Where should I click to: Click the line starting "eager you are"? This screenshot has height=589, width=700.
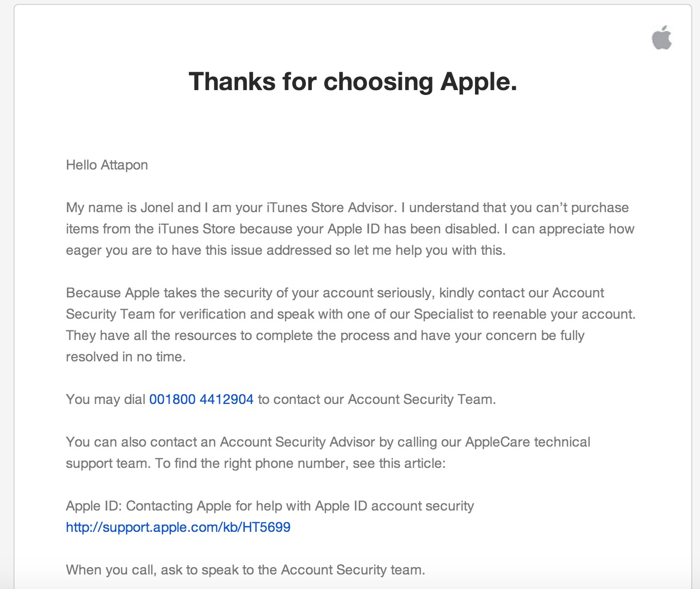click(286, 250)
